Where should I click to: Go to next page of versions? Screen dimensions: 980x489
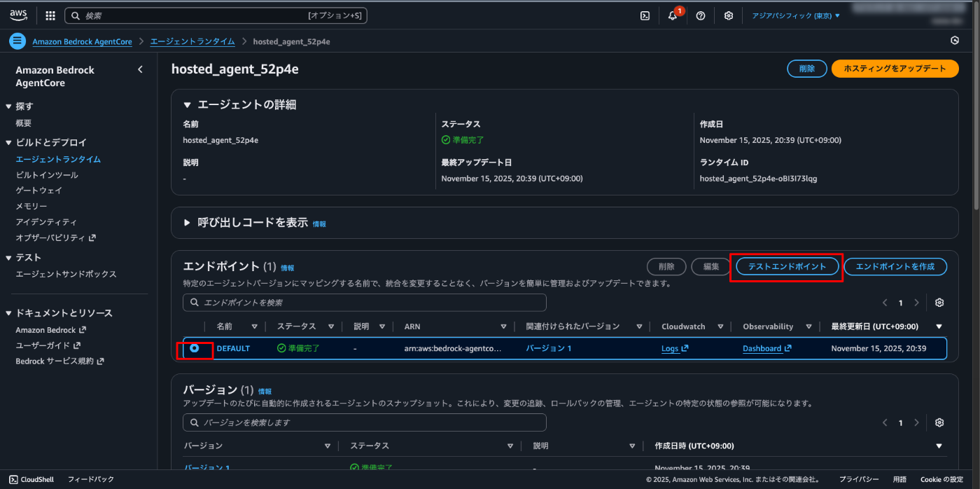tap(916, 422)
